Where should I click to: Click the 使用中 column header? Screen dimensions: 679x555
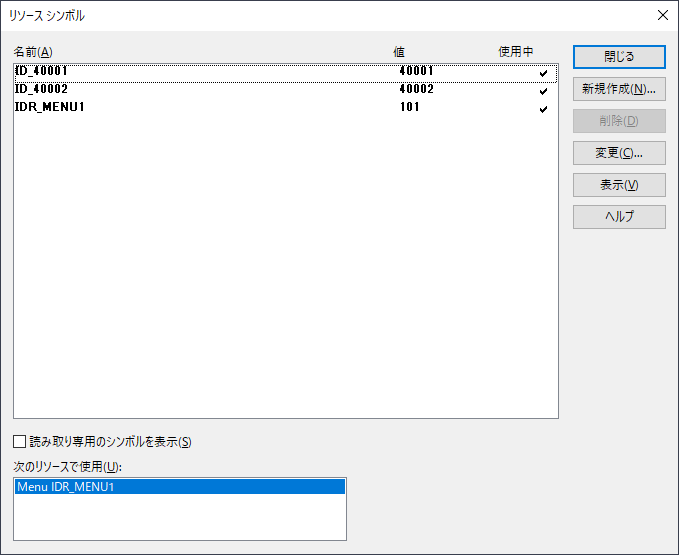click(x=516, y=51)
